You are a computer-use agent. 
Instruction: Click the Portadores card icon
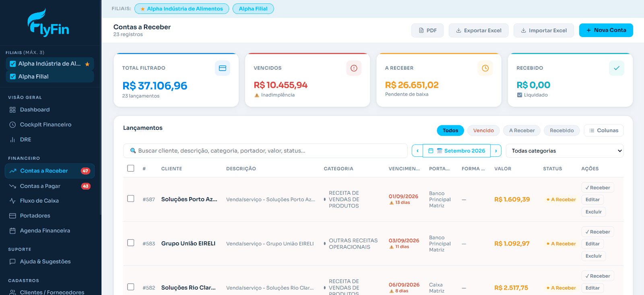pyautogui.click(x=12, y=216)
